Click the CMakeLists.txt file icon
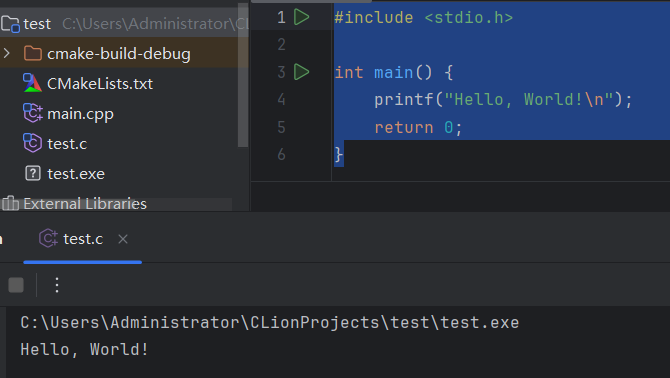 (32, 83)
